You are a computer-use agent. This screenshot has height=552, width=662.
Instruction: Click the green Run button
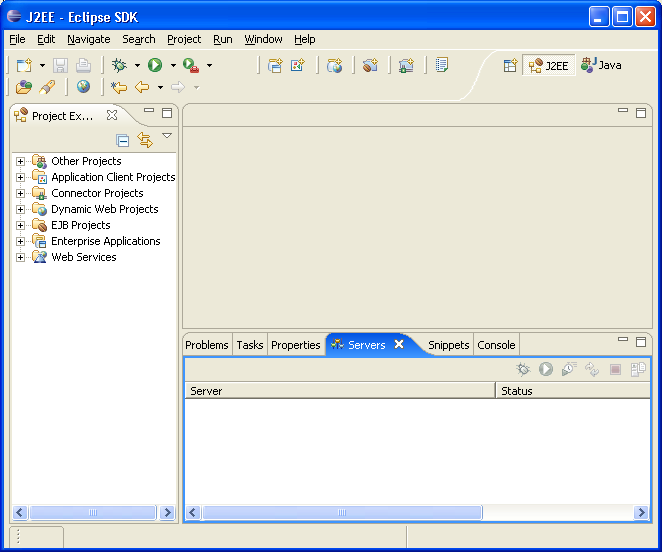155,65
